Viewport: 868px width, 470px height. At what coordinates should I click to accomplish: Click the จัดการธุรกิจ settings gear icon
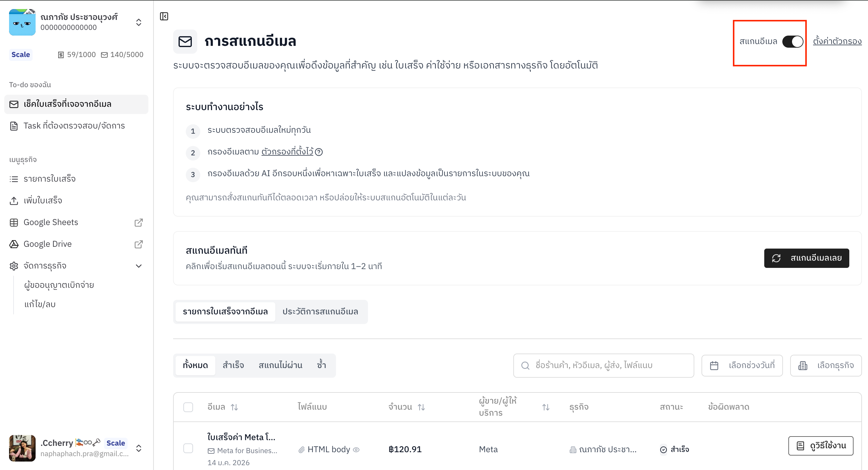(x=14, y=265)
